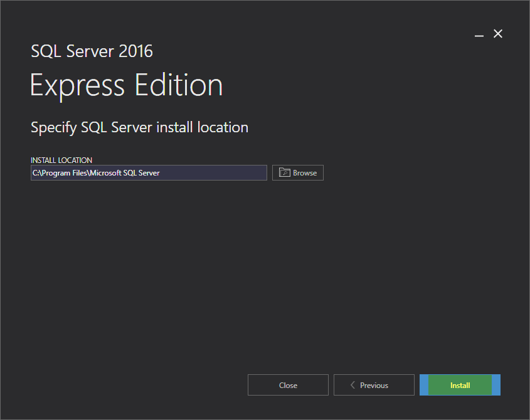Go back with the Previous button
This screenshot has width=530, height=420.
point(374,385)
